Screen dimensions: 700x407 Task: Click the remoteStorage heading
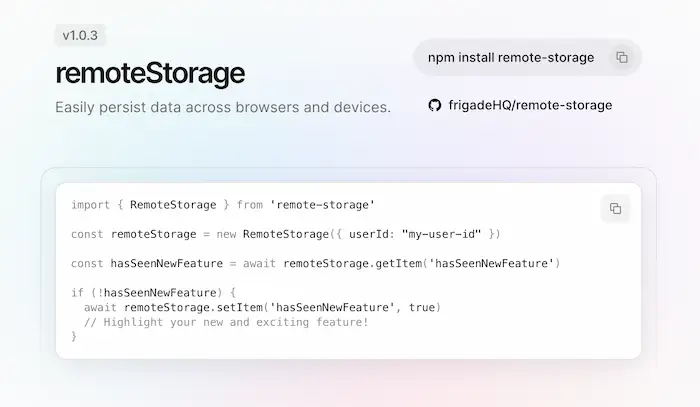(x=150, y=73)
